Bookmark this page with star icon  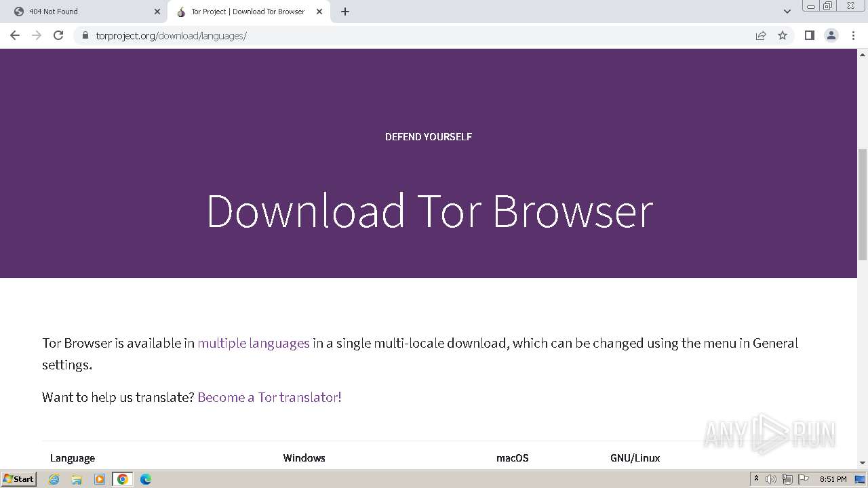783,35
